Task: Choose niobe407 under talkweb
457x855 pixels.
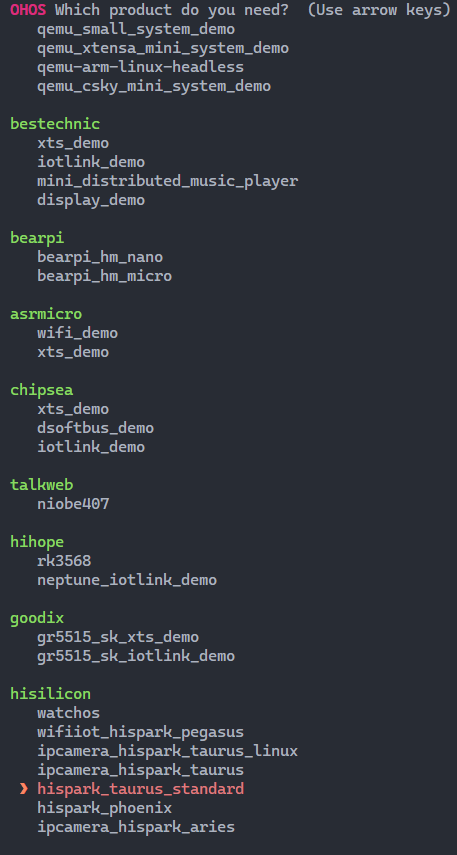Action: pyautogui.click(x=73, y=504)
